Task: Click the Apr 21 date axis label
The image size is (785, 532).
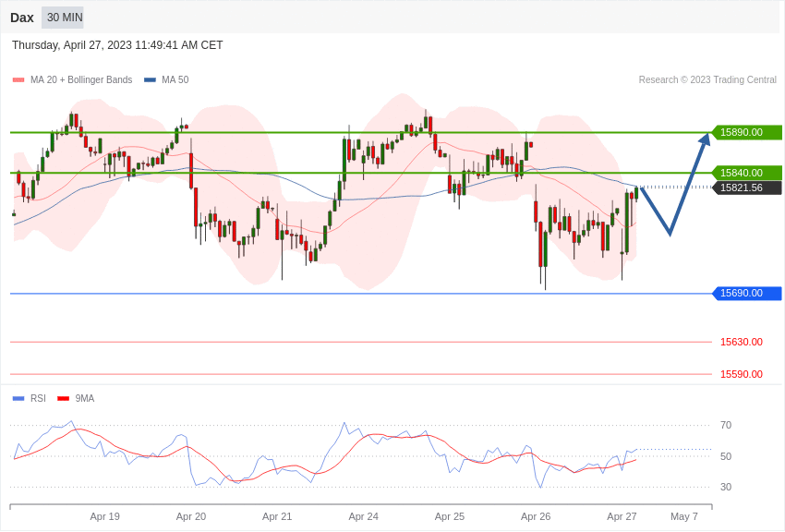Action: (x=277, y=516)
